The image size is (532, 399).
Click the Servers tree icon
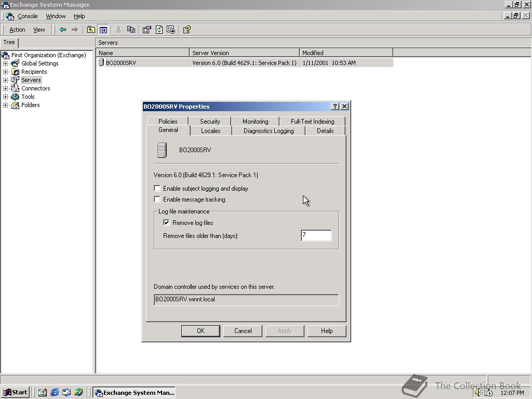(15, 79)
